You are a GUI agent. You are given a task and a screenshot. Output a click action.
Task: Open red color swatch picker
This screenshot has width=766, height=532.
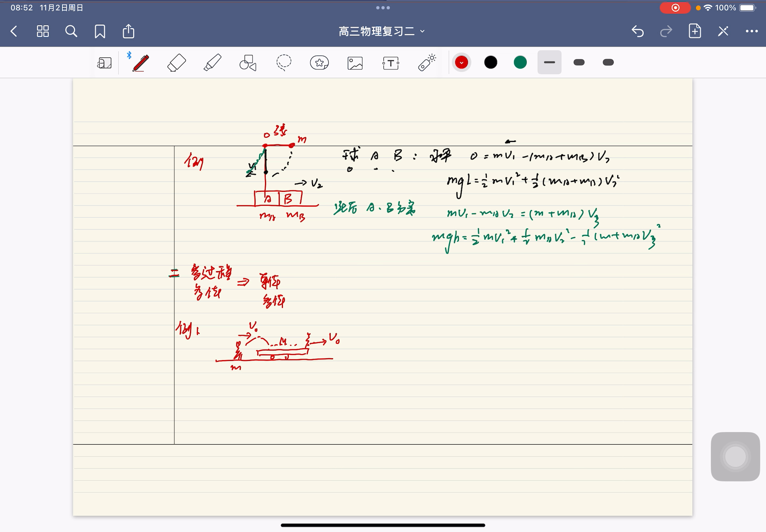tap(462, 63)
